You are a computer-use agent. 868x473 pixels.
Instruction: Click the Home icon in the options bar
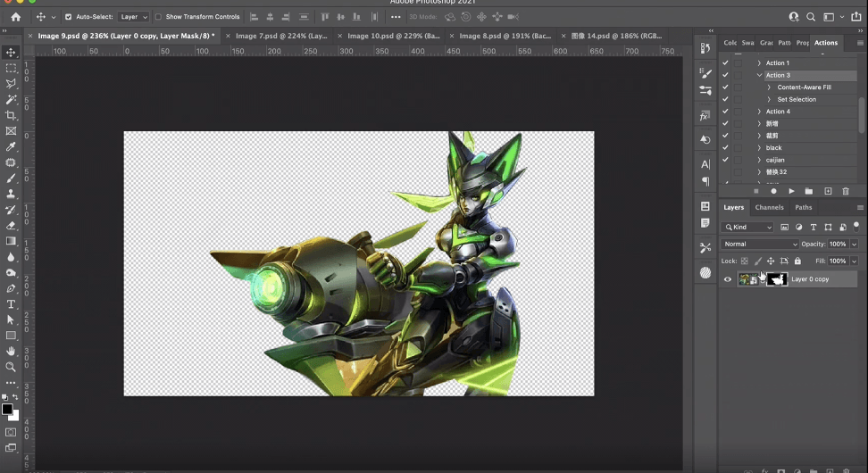pos(15,17)
